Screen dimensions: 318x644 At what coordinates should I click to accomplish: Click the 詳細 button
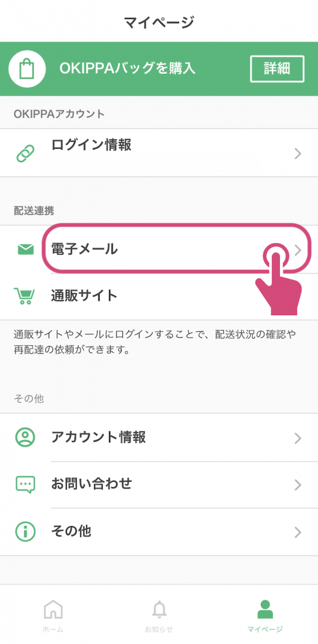pos(277,69)
